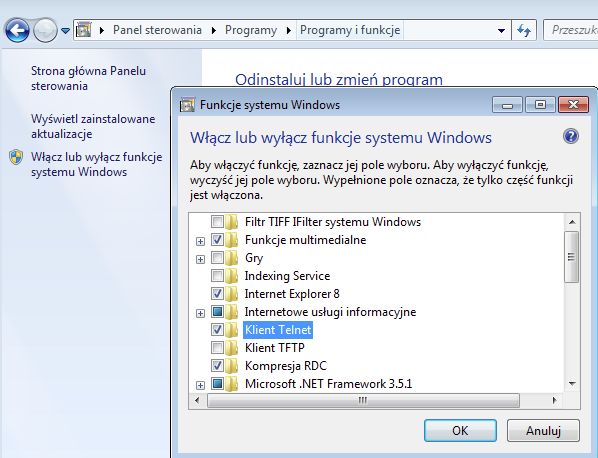Enable the Klient TFTP checkbox
The height and width of the screenshot is (458, 598).
pos(217,347)
